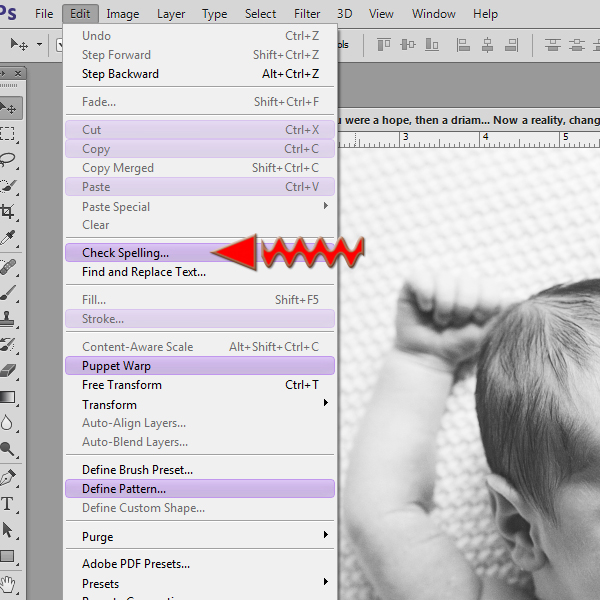600x600 pixels.
Task: Click Align Right Edges icon
Action: [x=512, y=45]
